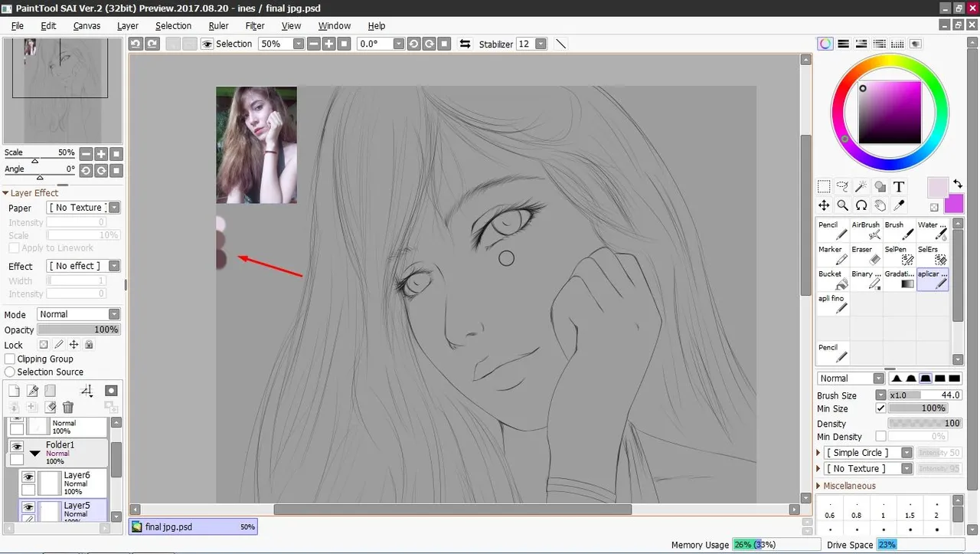Uncheck the Min Size checkbox
The image size is (980, 554).
pyautogui.click(x=880, y=408)
